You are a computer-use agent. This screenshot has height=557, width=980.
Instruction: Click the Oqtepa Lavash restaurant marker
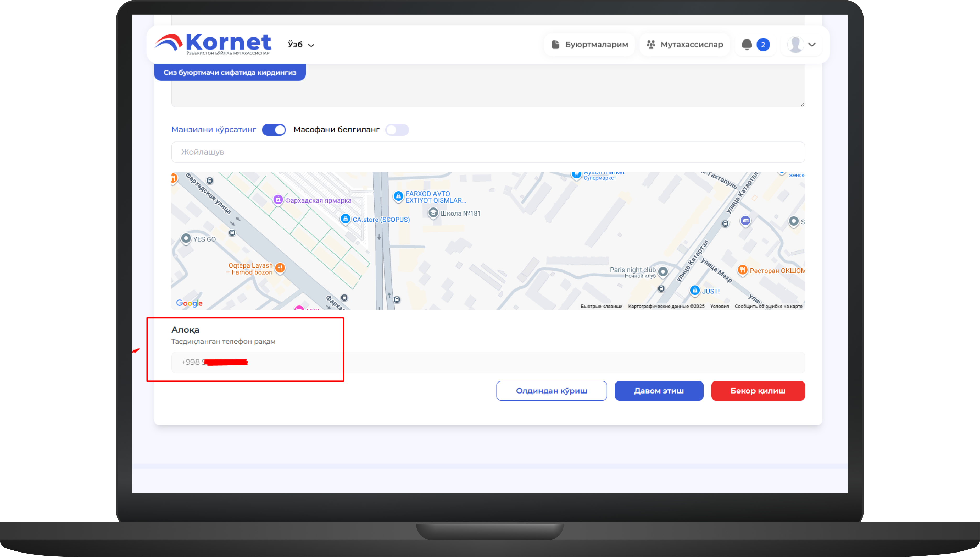(x=280, y=268)
